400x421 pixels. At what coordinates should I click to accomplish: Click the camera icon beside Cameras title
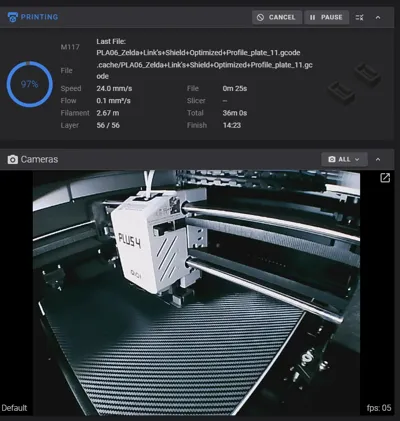[x=13, y=159]
